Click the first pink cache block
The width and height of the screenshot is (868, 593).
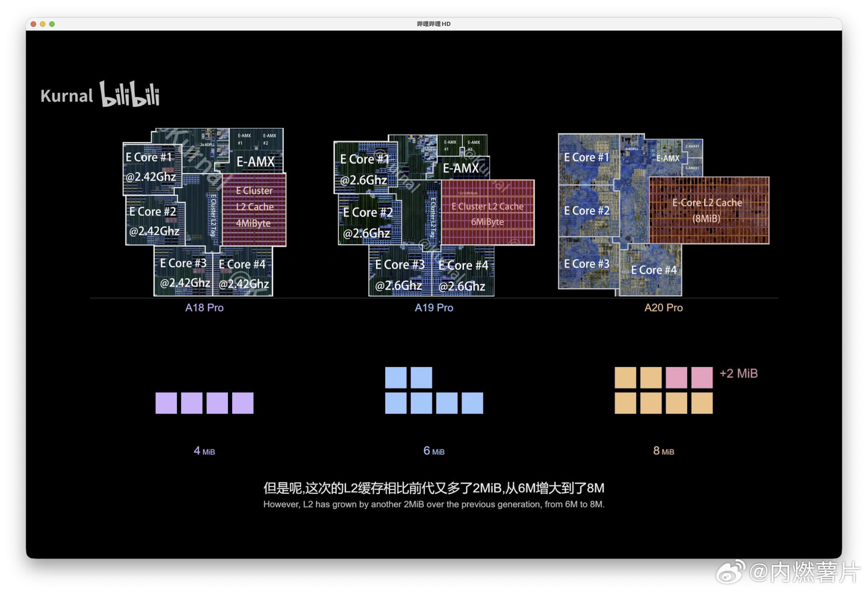pyautogui.click(x=676, y=378)
